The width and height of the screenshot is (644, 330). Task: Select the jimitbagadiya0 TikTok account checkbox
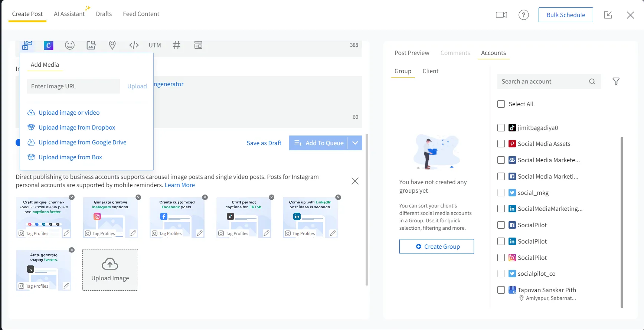click(x=501, y=128)
